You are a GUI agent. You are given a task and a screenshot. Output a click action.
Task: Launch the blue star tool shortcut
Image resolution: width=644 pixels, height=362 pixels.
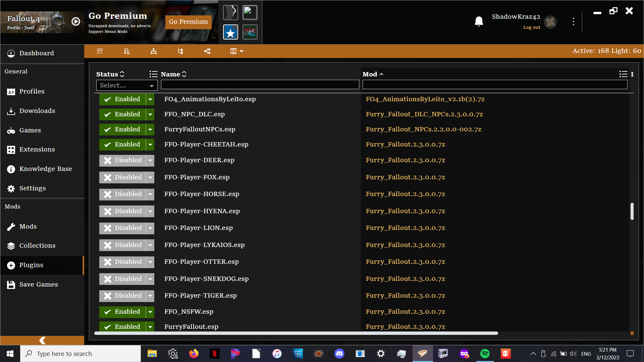pyautogui.click(x=230, y=32)
